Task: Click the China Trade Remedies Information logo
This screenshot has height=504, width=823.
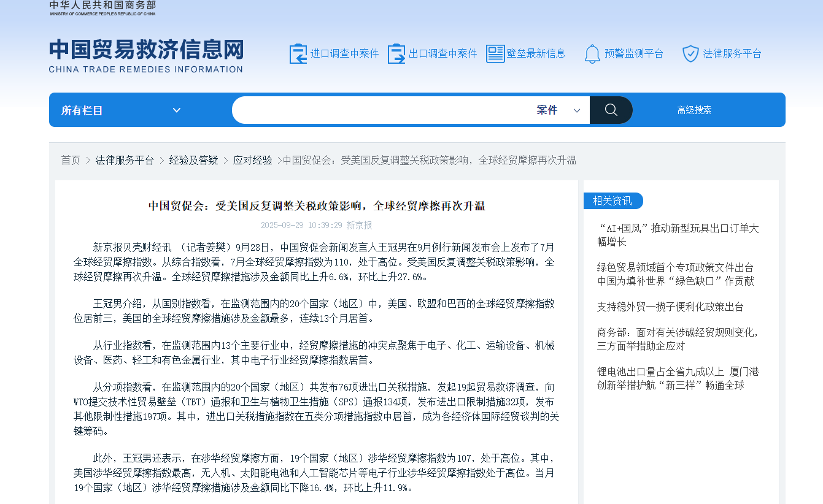Action: click(x=146, y=56)
